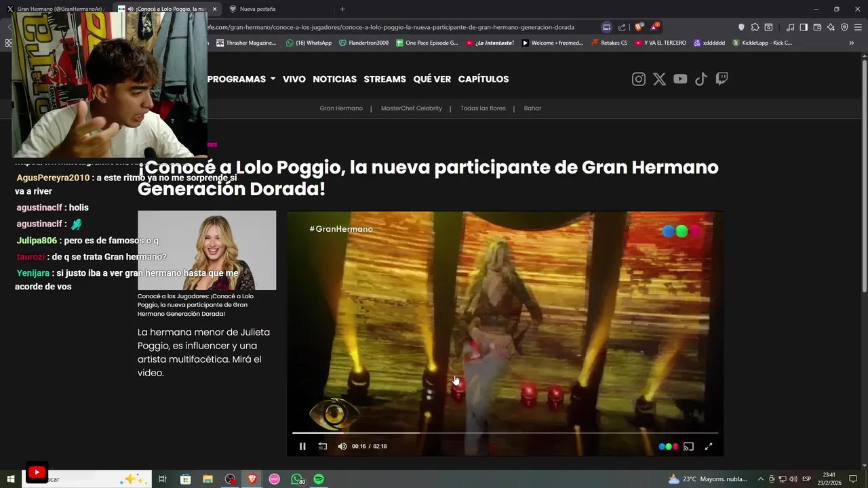The height and width of the screenshot is (488, 868).
Task: Open Brave Rewards triangle icon
Action: point(654,27)
